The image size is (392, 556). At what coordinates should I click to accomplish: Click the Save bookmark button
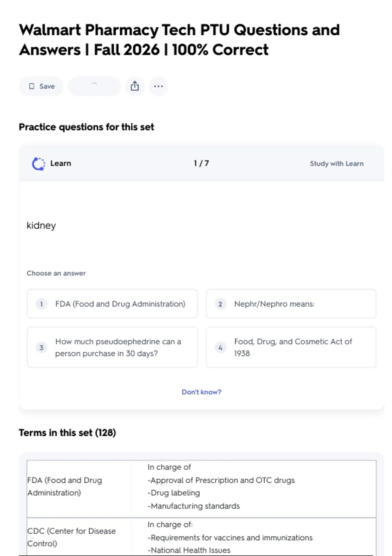(x=41, y=86)
